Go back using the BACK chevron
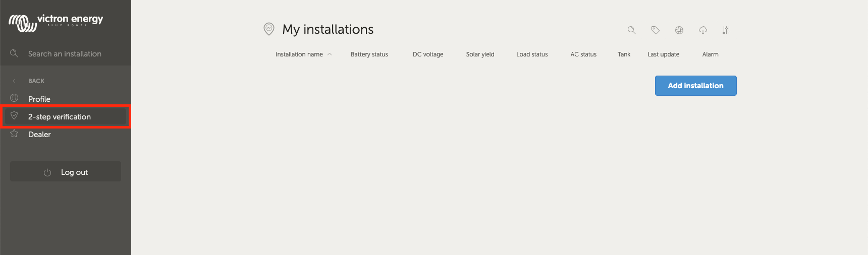 [x=14, y=81]
